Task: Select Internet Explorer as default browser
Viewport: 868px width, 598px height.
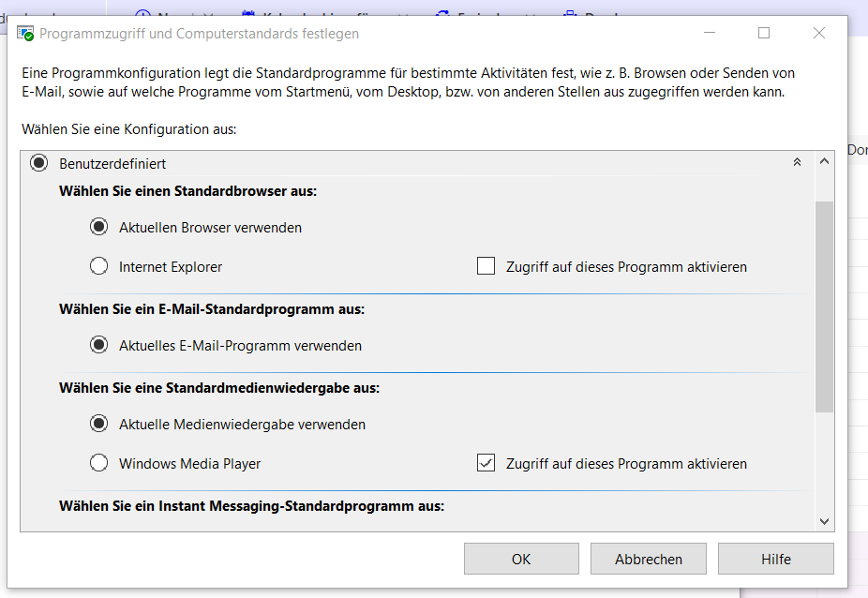Action: [99, 266]
